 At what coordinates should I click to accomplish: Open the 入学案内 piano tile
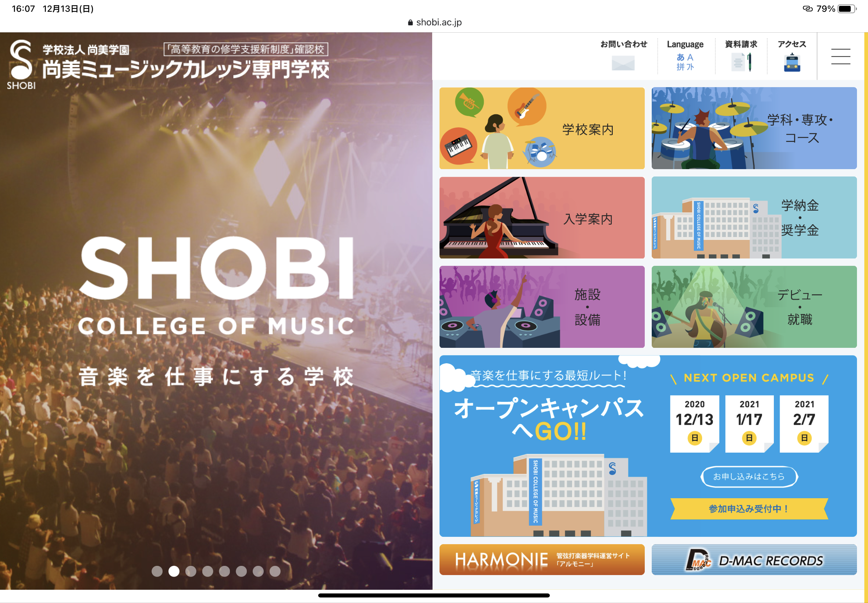coord(542,218)
